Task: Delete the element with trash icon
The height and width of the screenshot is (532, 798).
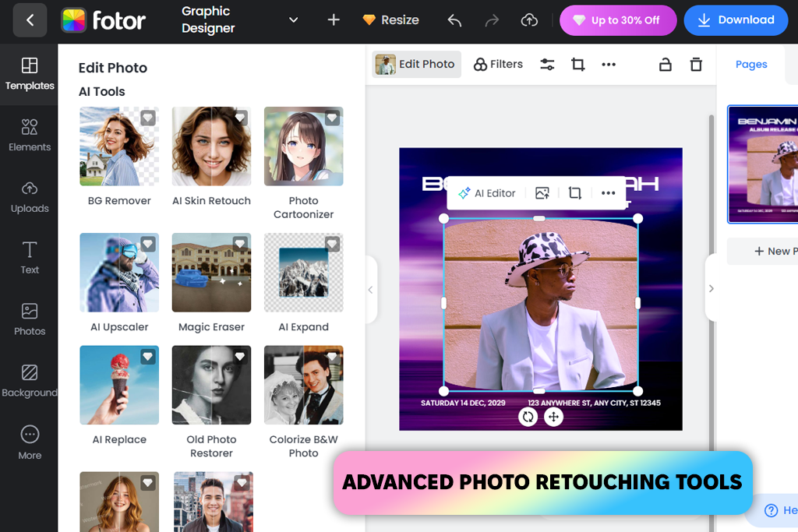Action: (x=696, y=65)
